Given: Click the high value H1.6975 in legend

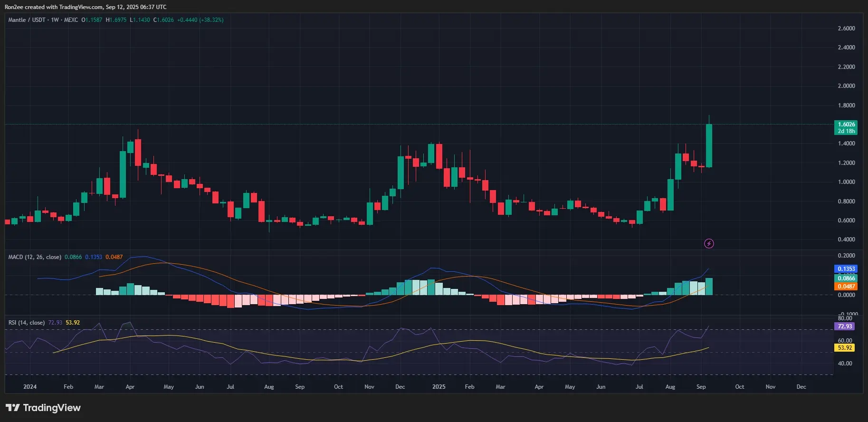Looking at the screenshot, I should click(x=116, y=20).
